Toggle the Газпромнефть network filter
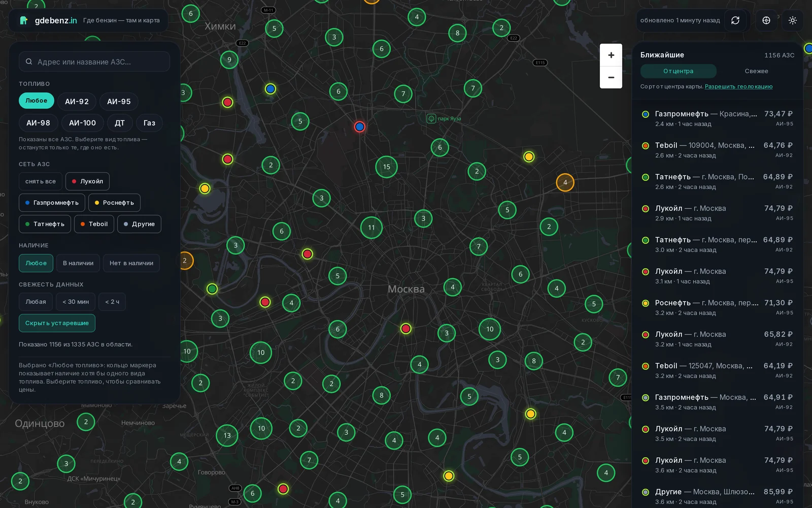 (52, 203)
